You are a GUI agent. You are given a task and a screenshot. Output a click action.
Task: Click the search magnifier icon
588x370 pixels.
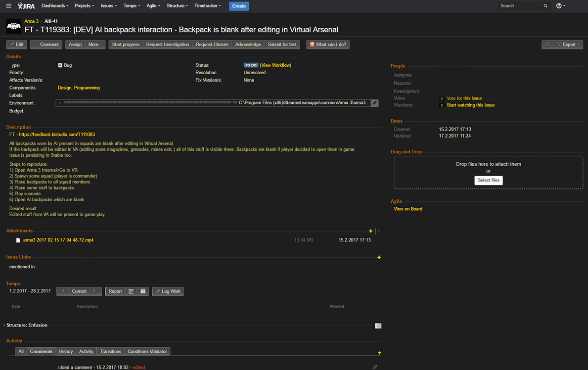click(545, 5)
